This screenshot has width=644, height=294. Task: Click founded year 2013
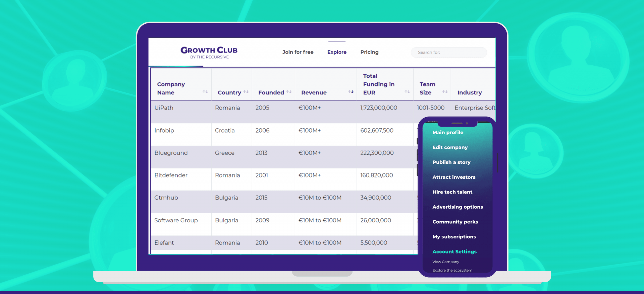(x=261, y=153)
